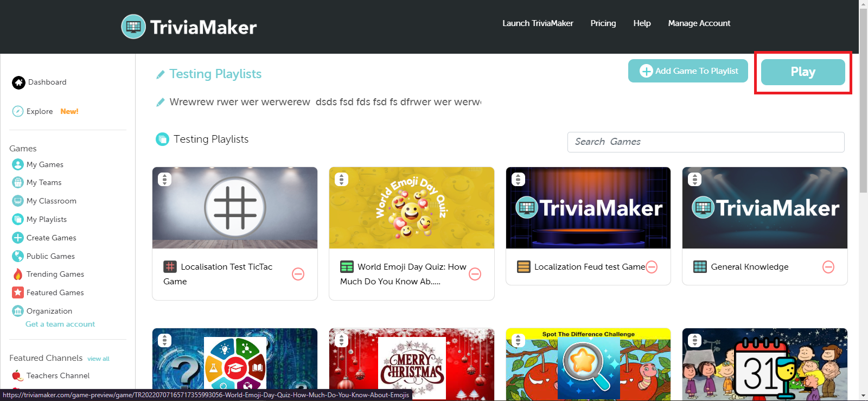Edit playlist description via pencil icon
This screenshot has width=868, height=401.
[161, 102]
